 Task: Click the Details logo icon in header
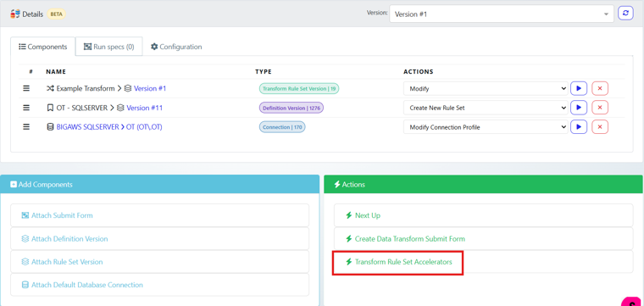pos(15,14)
